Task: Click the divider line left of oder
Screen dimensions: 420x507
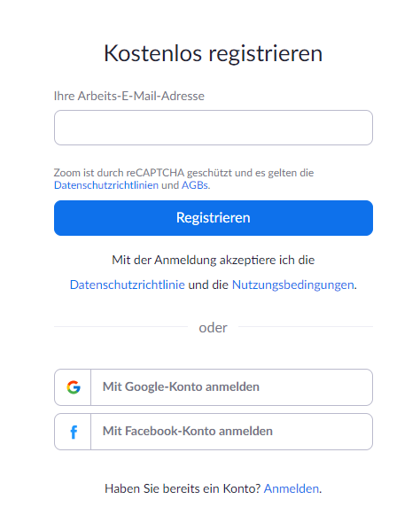Action: (x=121, y=326)
